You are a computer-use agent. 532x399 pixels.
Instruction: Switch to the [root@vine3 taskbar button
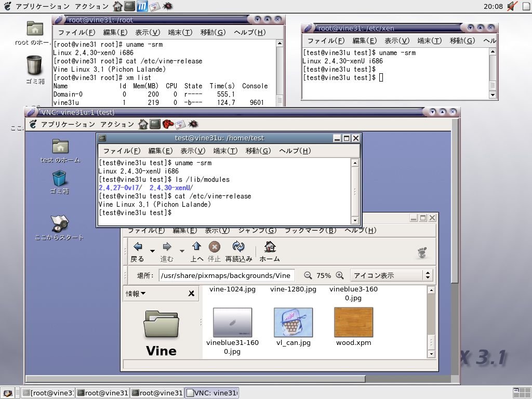coord(48,393)
